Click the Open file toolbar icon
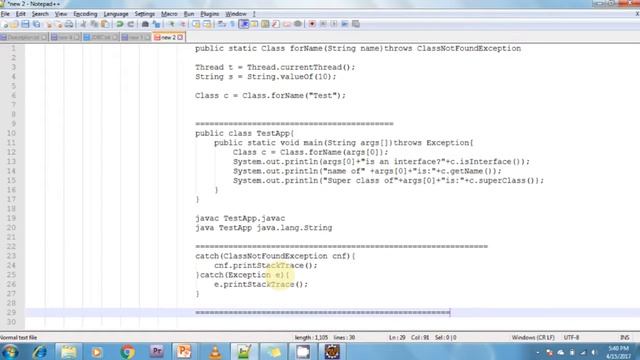Viewport: 640px width, 360px height. pyautogui.click(x=14, y=24)
